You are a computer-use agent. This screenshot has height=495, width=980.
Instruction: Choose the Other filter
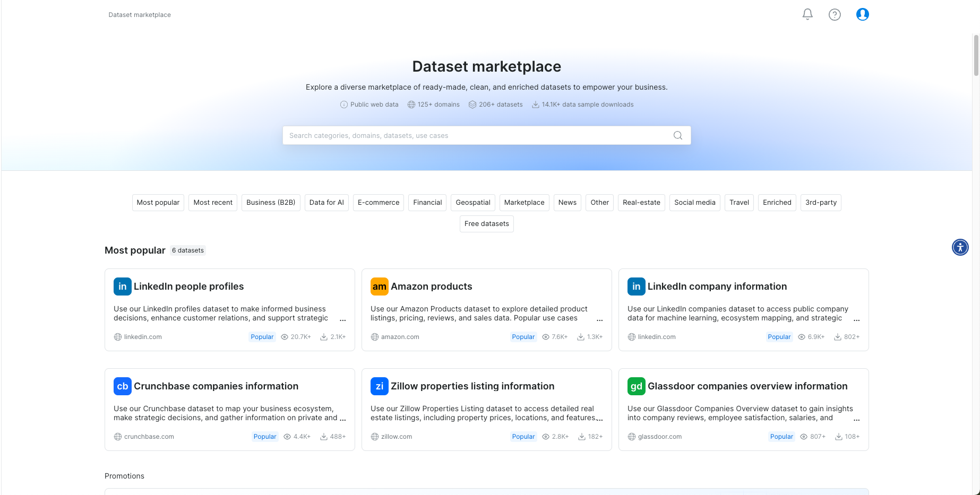tap(600, 203)
